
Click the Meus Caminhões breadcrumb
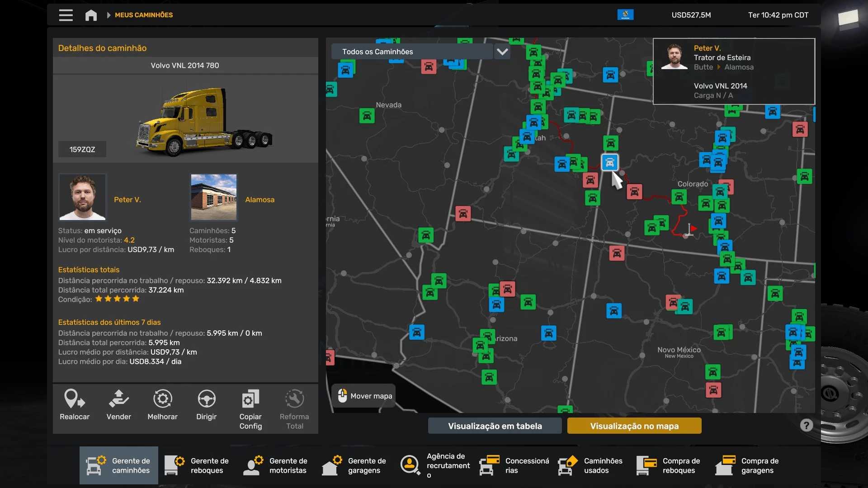[143, 15]
